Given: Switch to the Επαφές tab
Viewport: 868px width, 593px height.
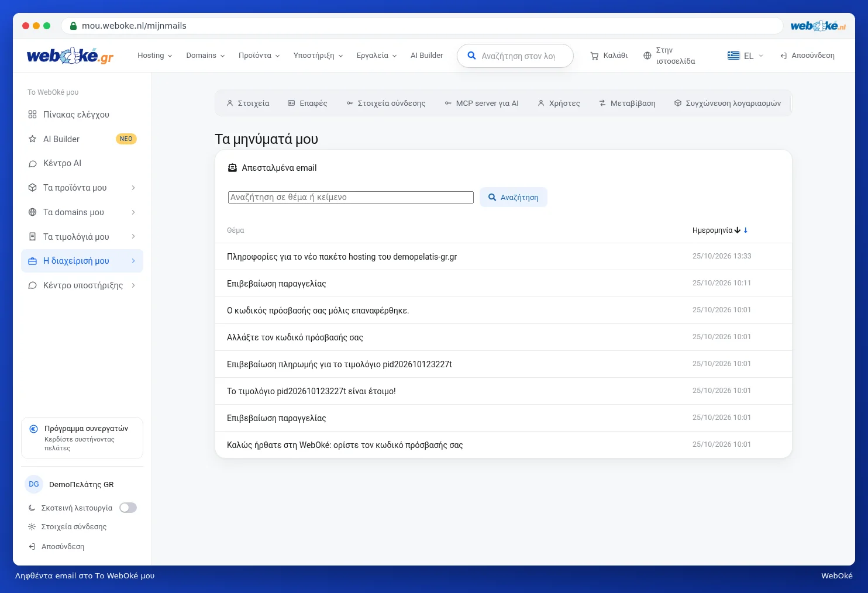Looking at the screenshot, I should (308, 104).
